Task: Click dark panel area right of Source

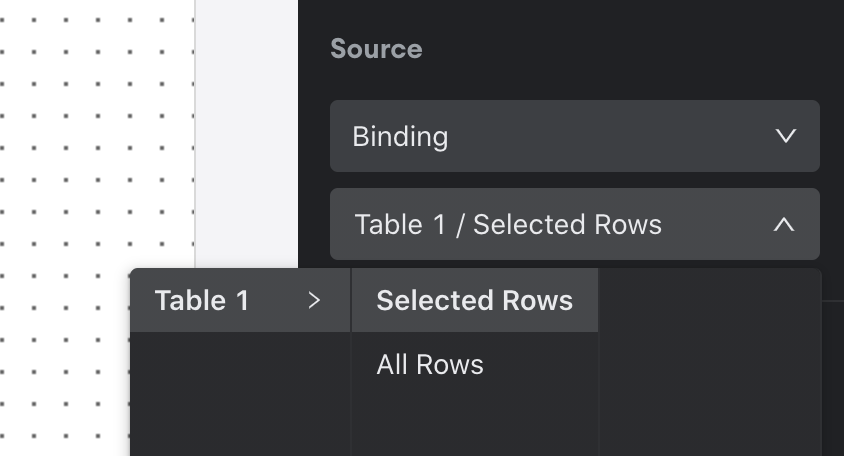Action: (630, 48)
